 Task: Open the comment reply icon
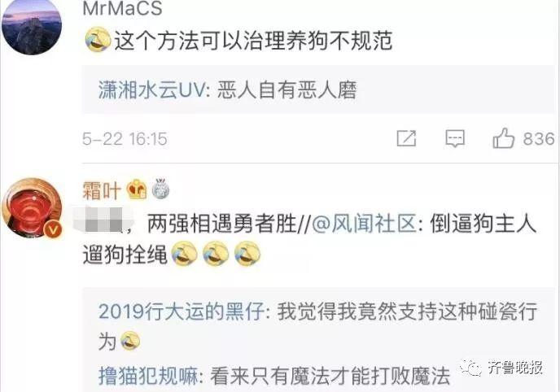pos(455,138)
